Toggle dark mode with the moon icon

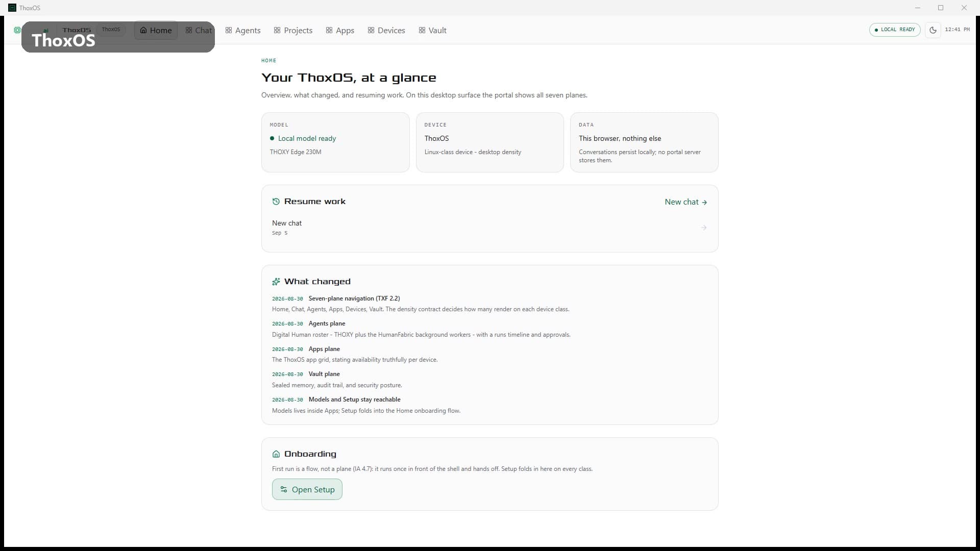[933, 30]
